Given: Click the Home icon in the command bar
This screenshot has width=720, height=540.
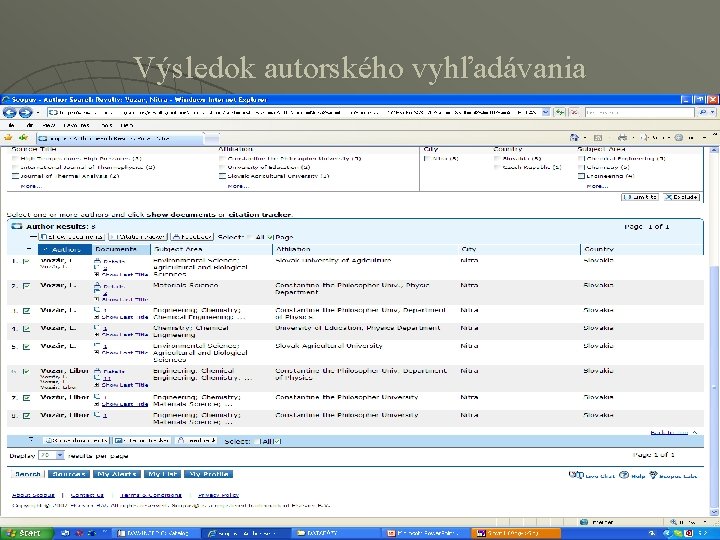Looking at the screenshot, I should 574,137.
